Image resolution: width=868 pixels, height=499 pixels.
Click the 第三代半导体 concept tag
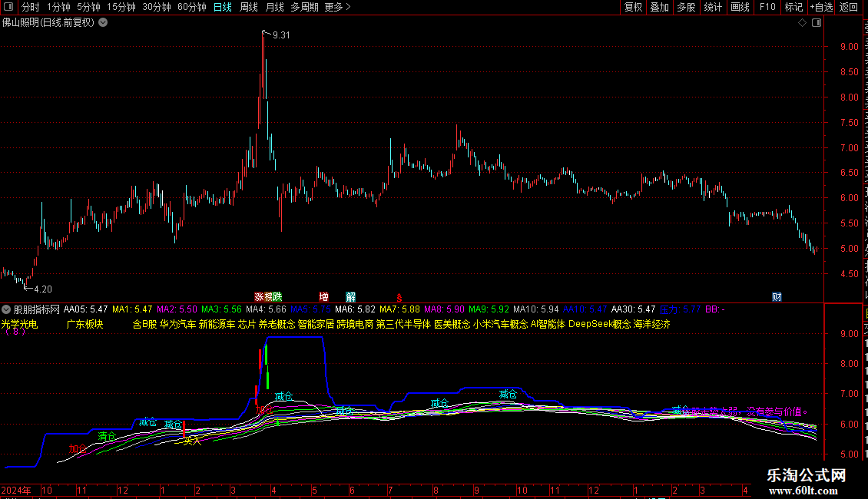[403, 324]
